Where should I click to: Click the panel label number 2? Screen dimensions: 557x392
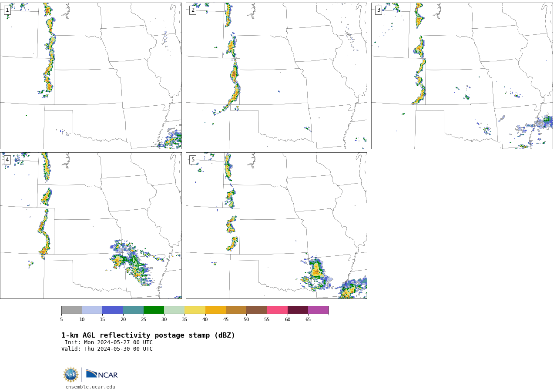pyautogui.click(x=193, y=10)
